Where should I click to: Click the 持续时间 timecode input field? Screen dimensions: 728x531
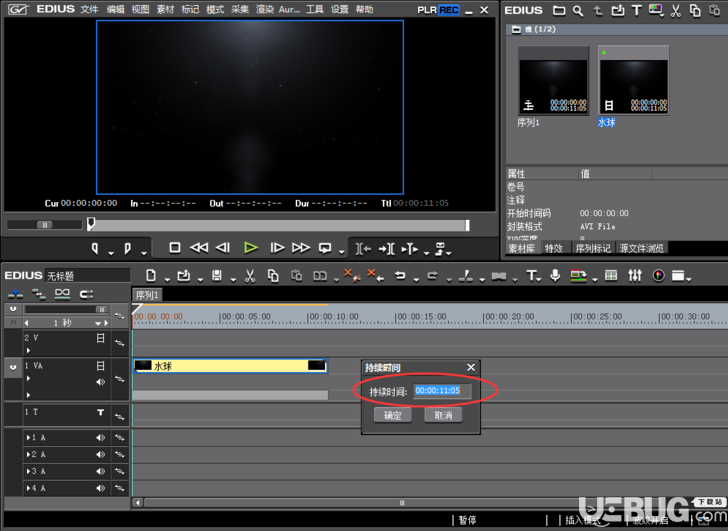pyautogui.click(x=442, y=391)
